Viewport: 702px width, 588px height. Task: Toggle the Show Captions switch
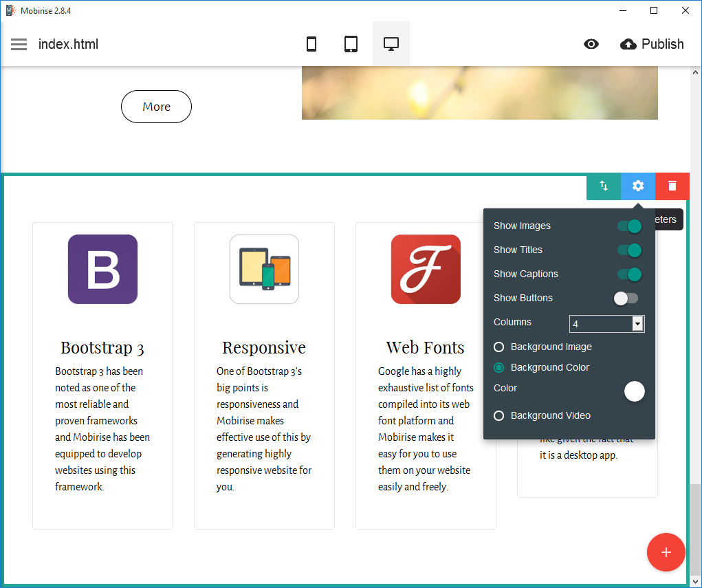click(x=629, y=274)
